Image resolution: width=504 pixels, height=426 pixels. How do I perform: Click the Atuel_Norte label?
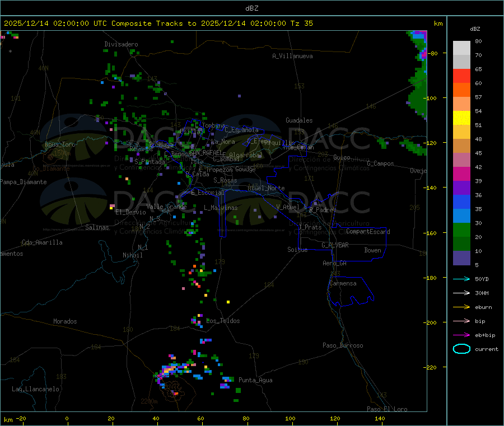[266, 188]
